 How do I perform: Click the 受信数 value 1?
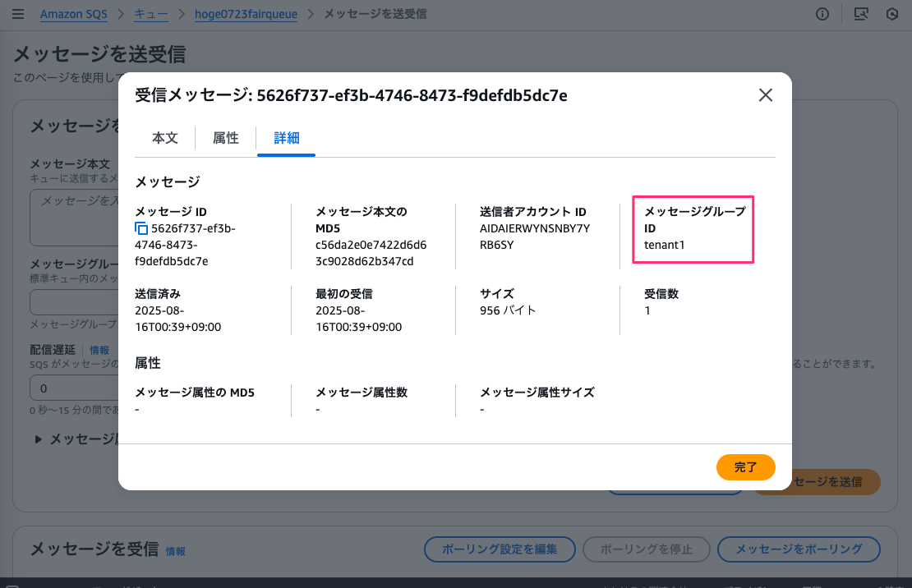(x=647, y=310)
